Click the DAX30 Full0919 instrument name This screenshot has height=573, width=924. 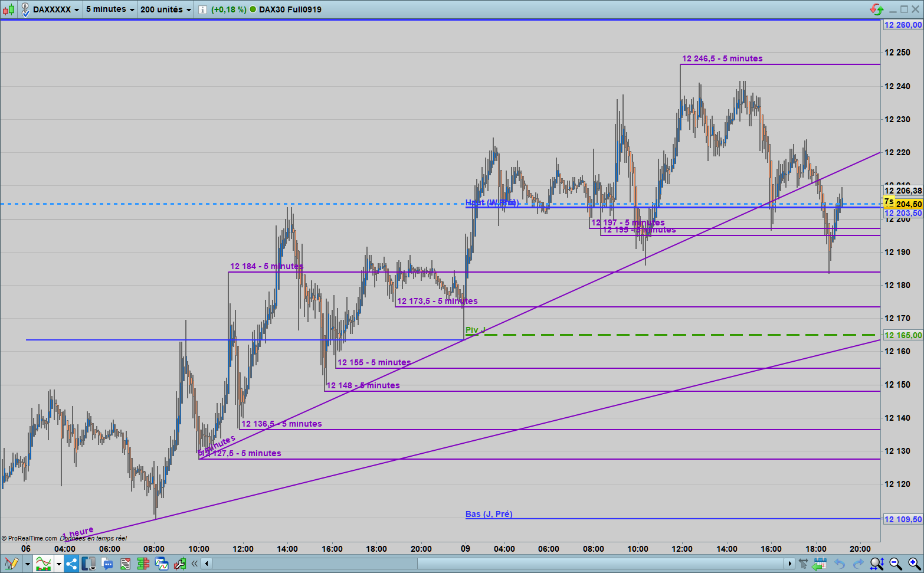point(290,9)
